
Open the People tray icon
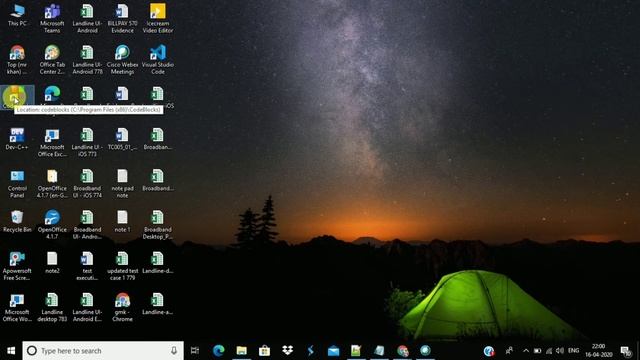click(509, 351)
